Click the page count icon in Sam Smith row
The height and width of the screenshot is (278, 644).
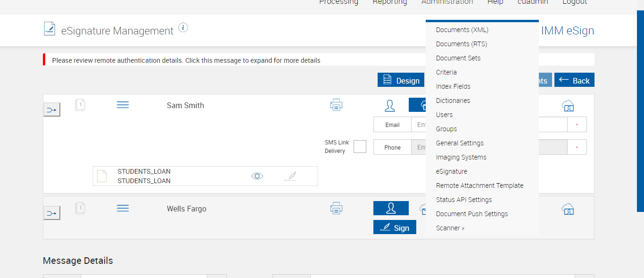tap(80, 105)
